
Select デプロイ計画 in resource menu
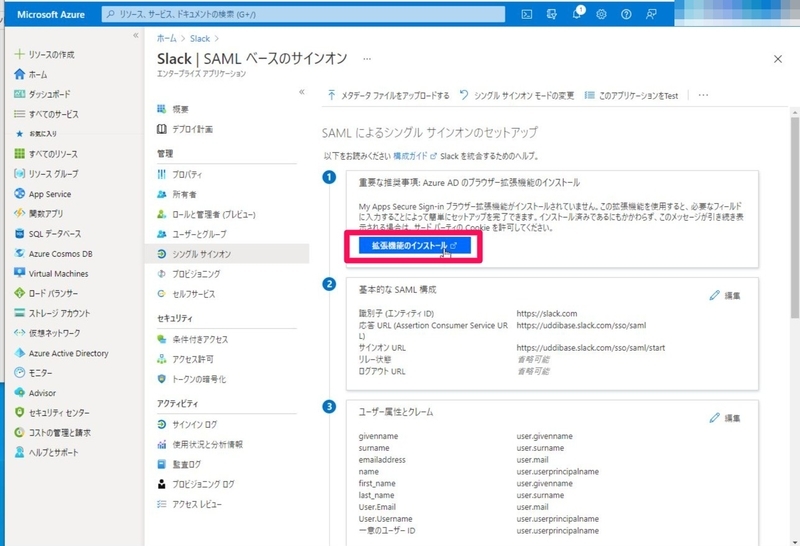coord(185,129)
